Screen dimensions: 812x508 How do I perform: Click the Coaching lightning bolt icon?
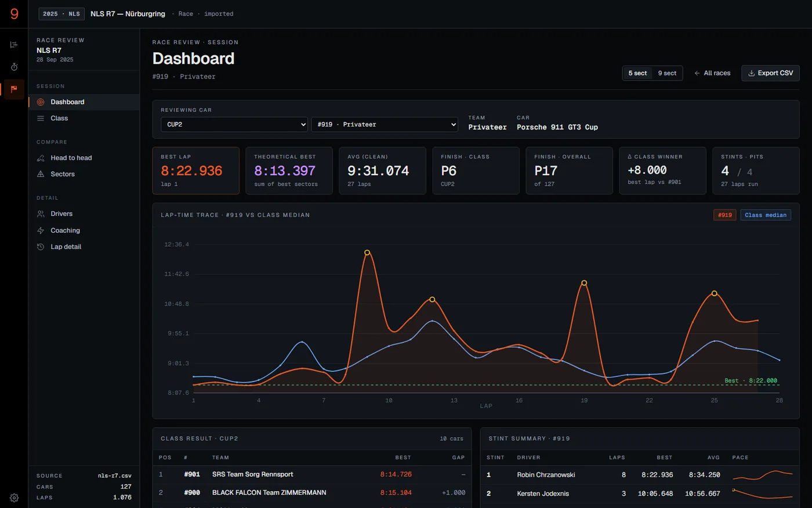click(x=41, y=230)
